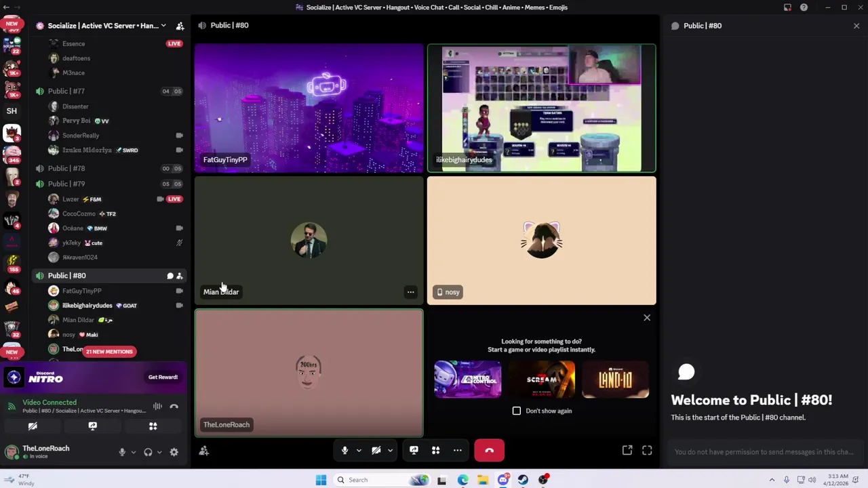The height and width of the screenshot is (488, 868).
Task: Jump to 21 New Mentions
Action: (x=109, y=352)
